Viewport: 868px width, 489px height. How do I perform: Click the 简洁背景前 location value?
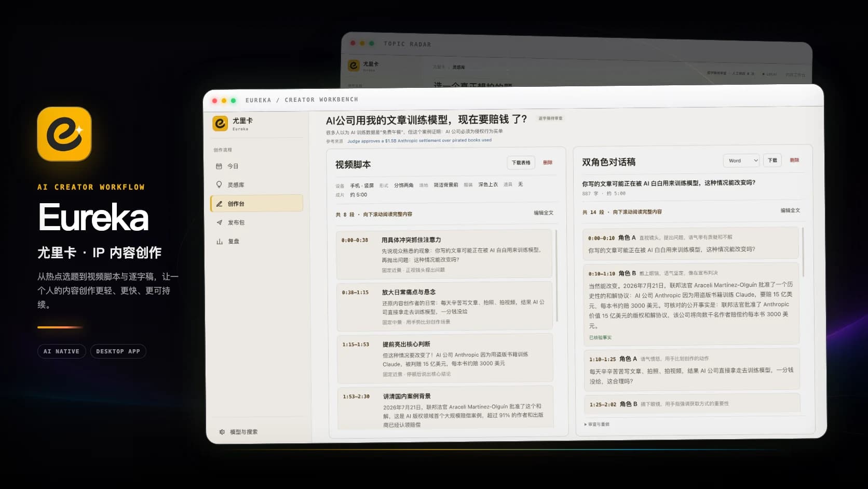446,185
